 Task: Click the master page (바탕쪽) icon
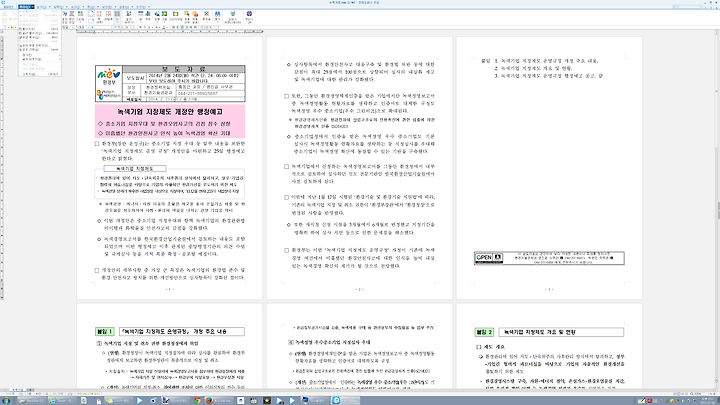click(108, 17)
